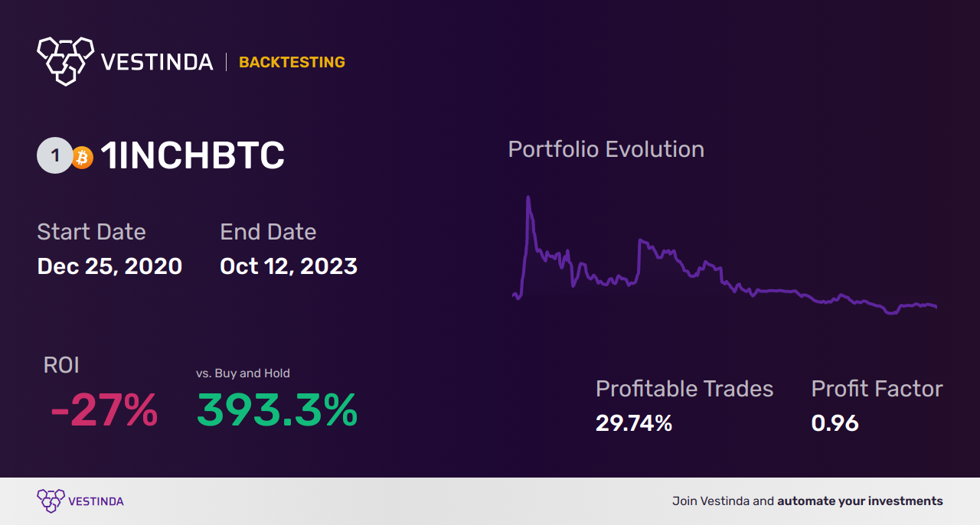980x525 pixels.
Task: Select the End Date value Oct 12, 2023
Action: (x=289, y=266)
